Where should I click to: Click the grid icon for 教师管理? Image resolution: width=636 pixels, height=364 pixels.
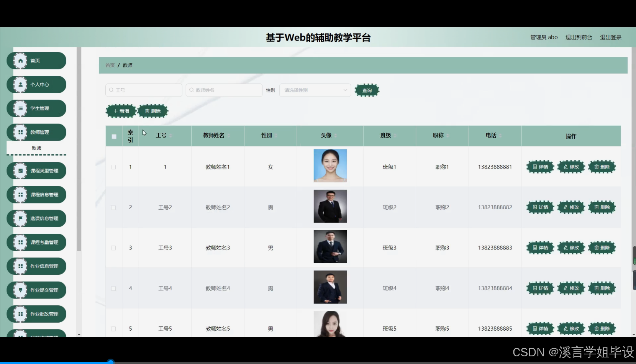pyautogui.click(x=20, y=132)
